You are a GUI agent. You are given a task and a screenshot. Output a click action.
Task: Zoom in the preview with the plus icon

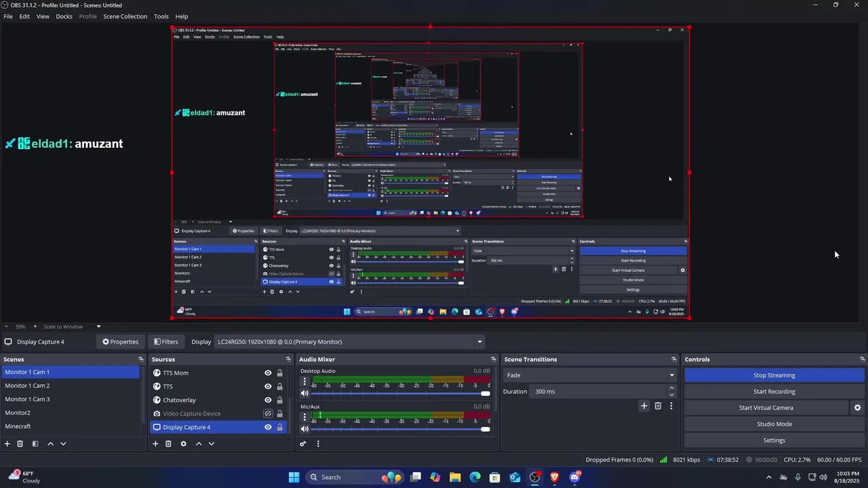click(x=35, y=327)
